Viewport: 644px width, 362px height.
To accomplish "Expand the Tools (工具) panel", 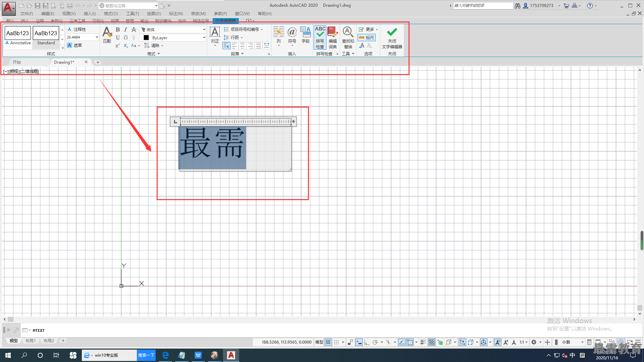I will click(348, 54).
